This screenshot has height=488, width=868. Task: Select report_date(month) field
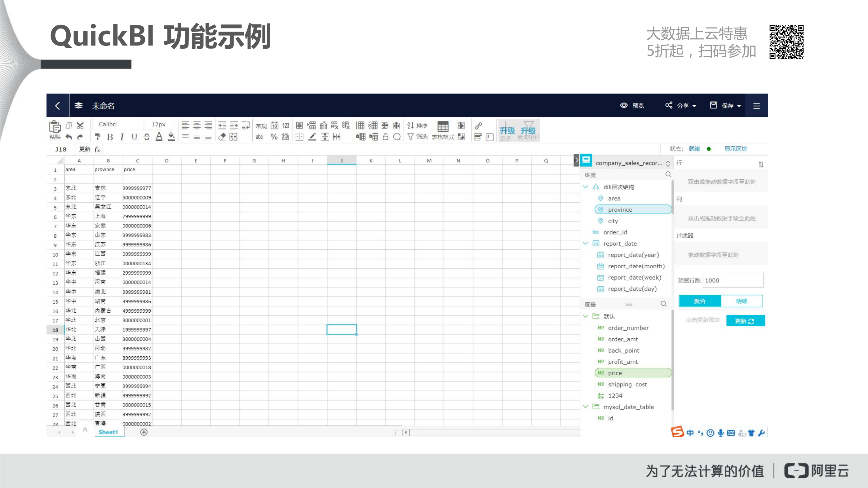point(636,266)
